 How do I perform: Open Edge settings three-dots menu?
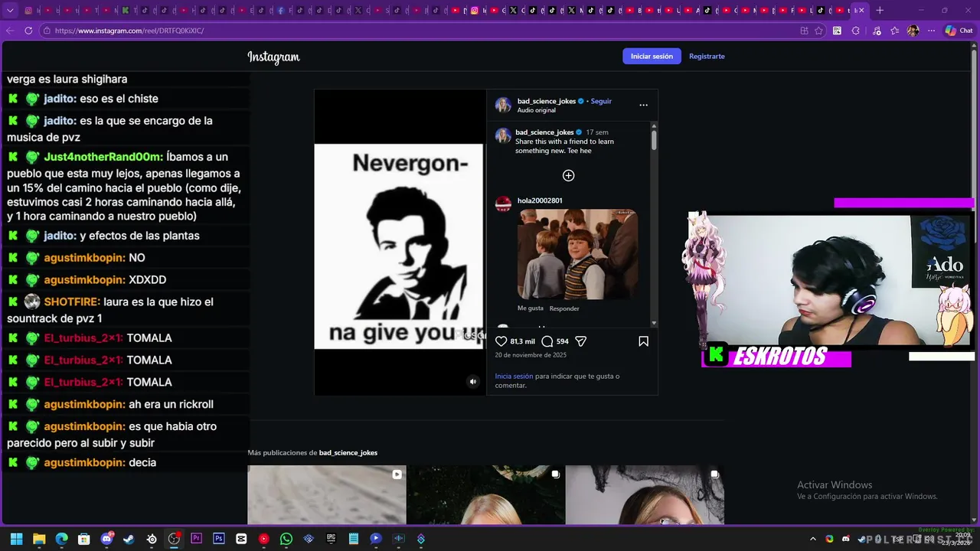click(931, 31)
